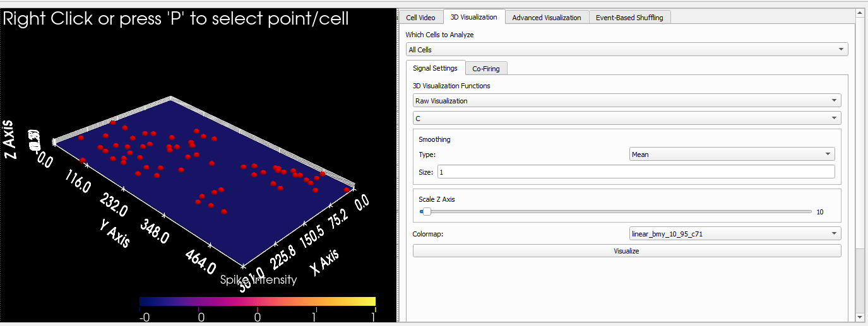Open the Advanced Visualization tab
Viewport: 868px width, 326px height.
[x=547, y=18]
